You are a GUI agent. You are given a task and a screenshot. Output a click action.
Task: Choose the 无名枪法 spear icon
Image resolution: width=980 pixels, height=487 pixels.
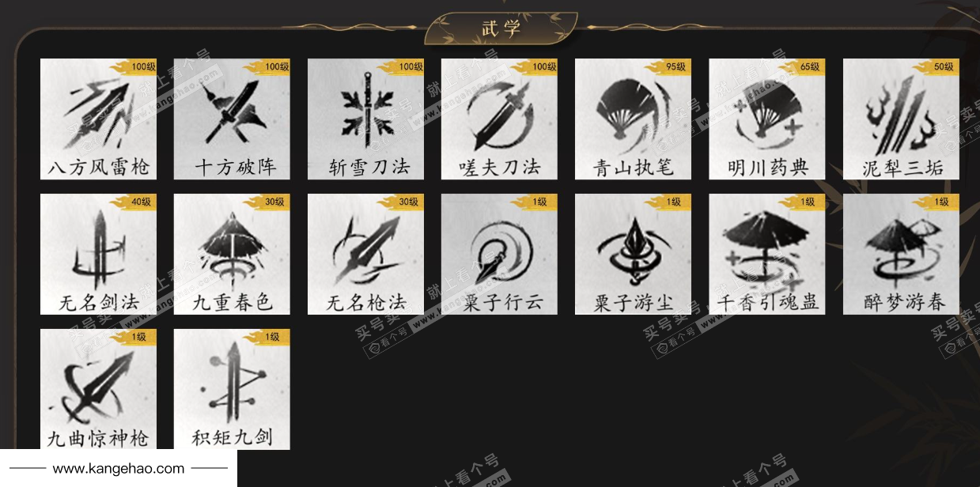[366, 255]
